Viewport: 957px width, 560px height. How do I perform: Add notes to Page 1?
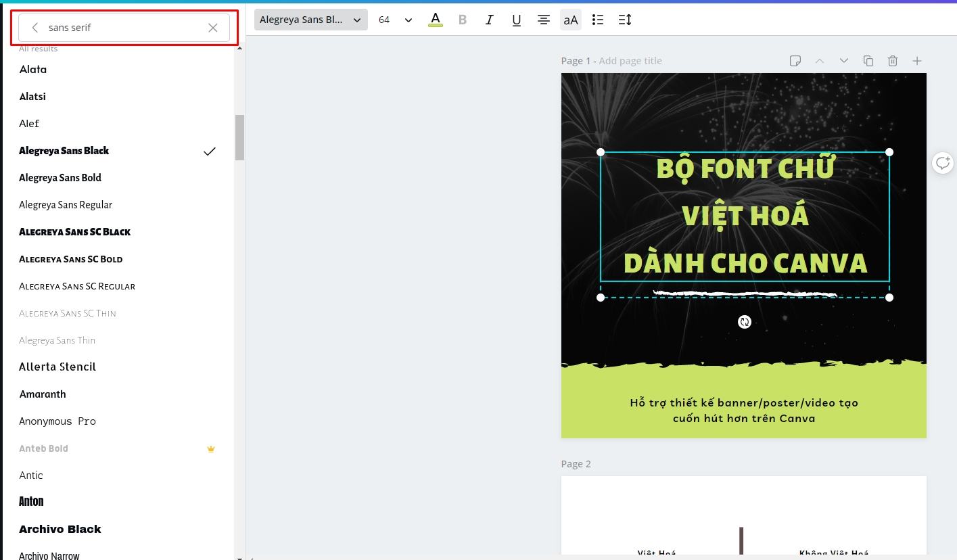click(x=795, y=61)
